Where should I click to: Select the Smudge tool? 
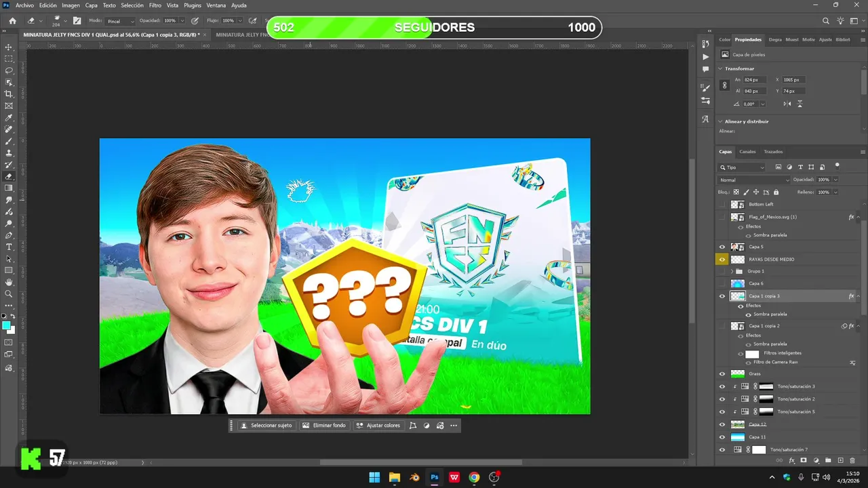9,200
